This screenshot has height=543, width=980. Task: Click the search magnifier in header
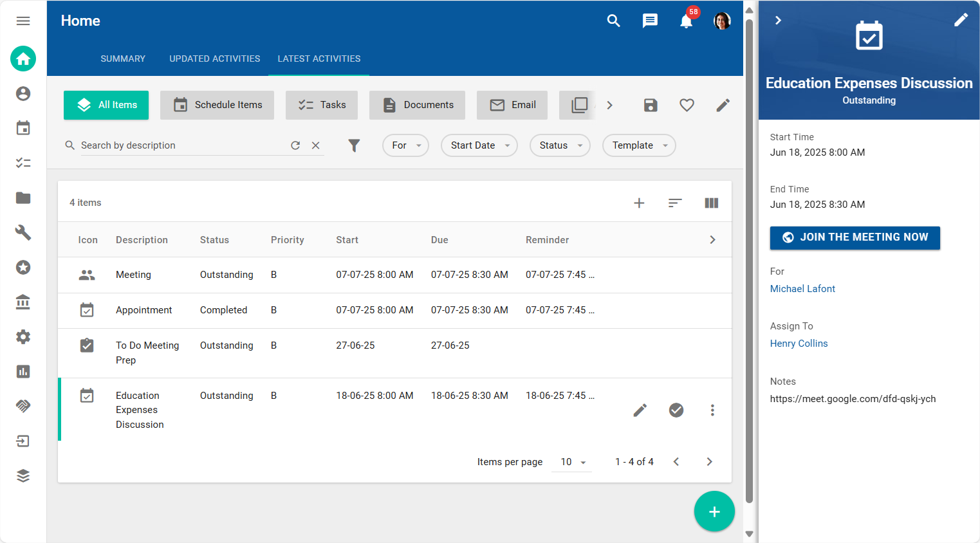pyautogui.click(x=613, y=21)
